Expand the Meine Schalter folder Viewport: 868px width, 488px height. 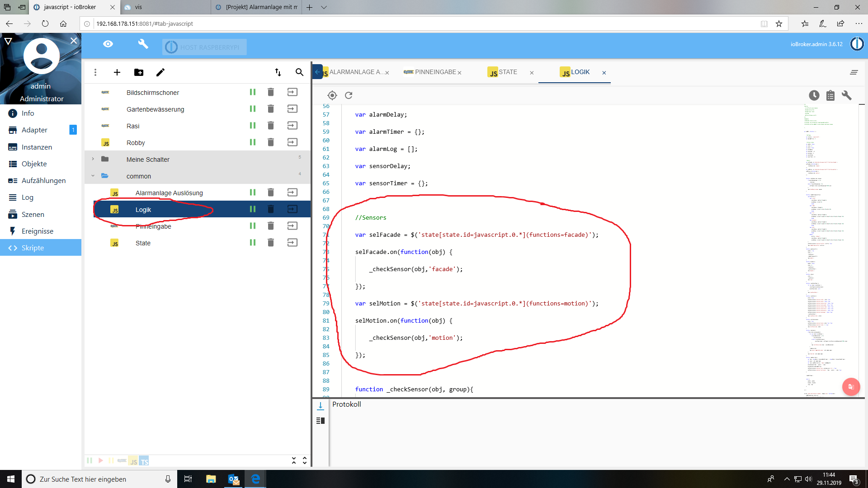[x=93, y=159]
